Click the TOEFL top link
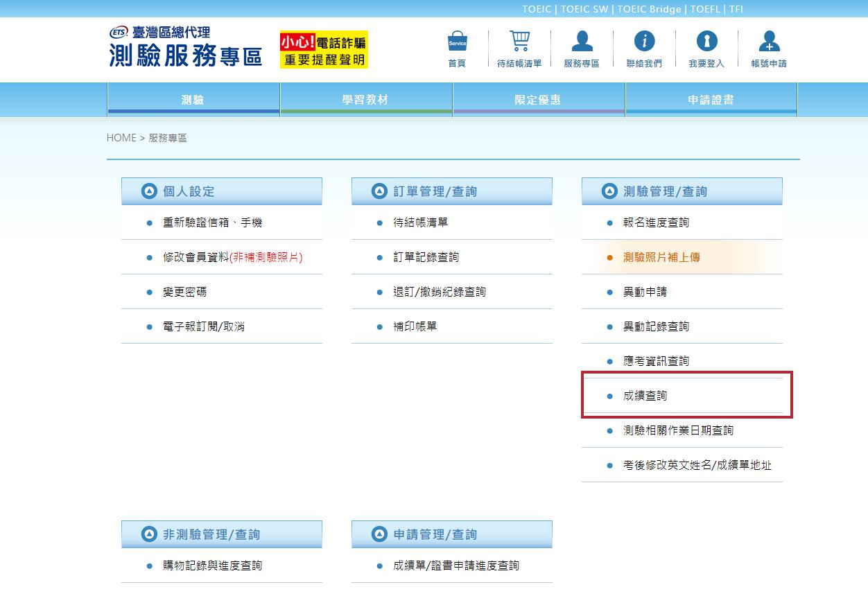The height and width of the screenshot is (614, 868). [x=705, y=9]
